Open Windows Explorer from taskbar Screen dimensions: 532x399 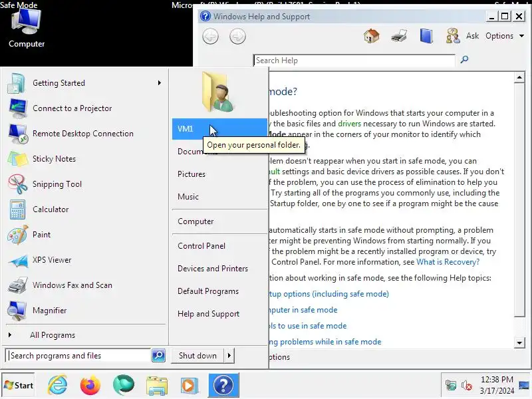(x=157, y=386)
